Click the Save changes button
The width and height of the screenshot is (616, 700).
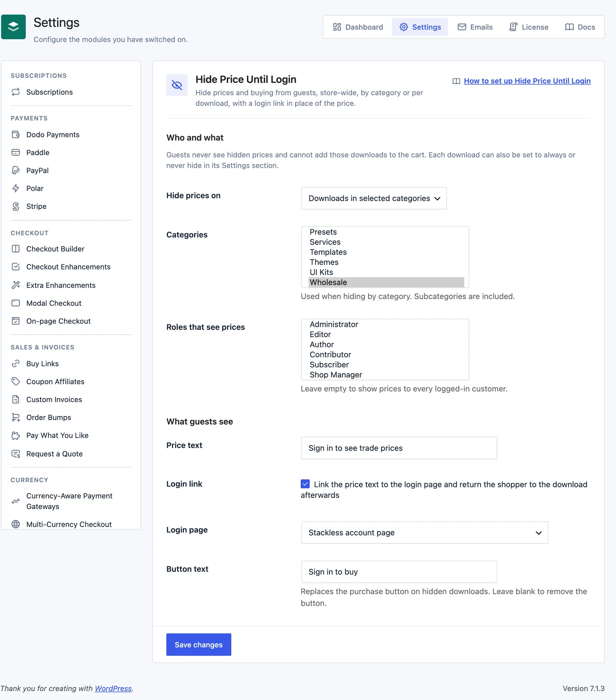click(x=199, y=645)
